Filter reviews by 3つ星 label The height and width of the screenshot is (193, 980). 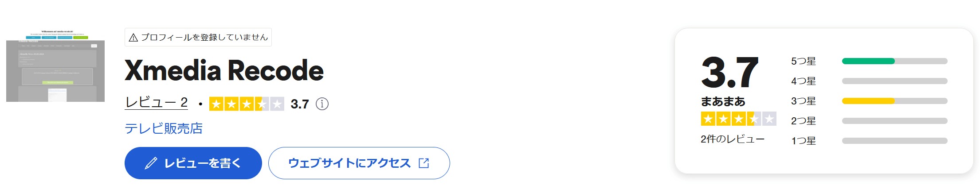(x=804, y=101)
